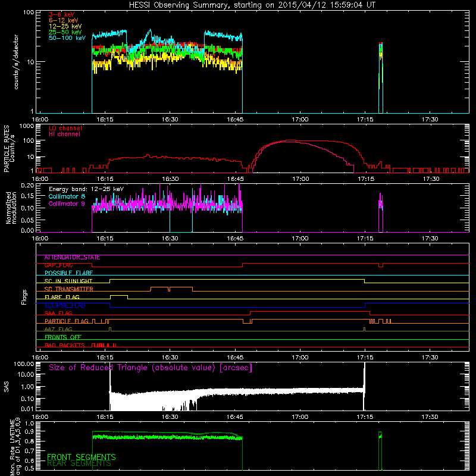Click the SAA_FLAG label
Viewport: 476px width, 476px height.
click(x=58, y=313)
